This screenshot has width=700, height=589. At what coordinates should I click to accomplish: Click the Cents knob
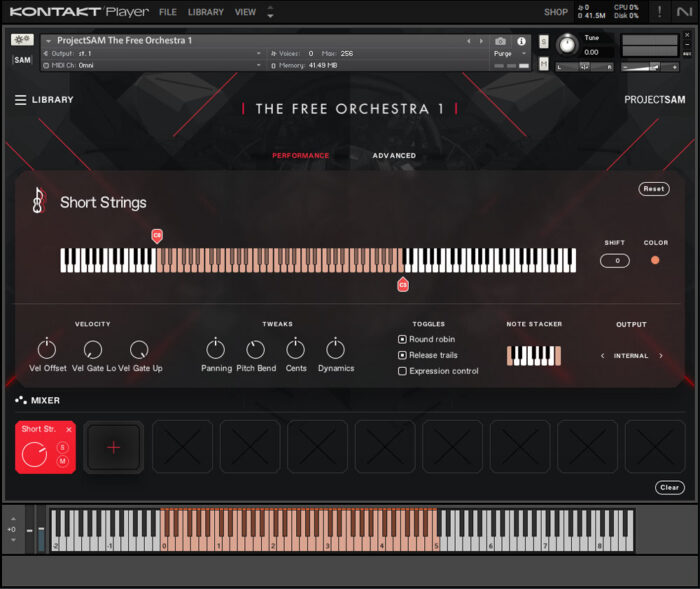tap(295, 349)
